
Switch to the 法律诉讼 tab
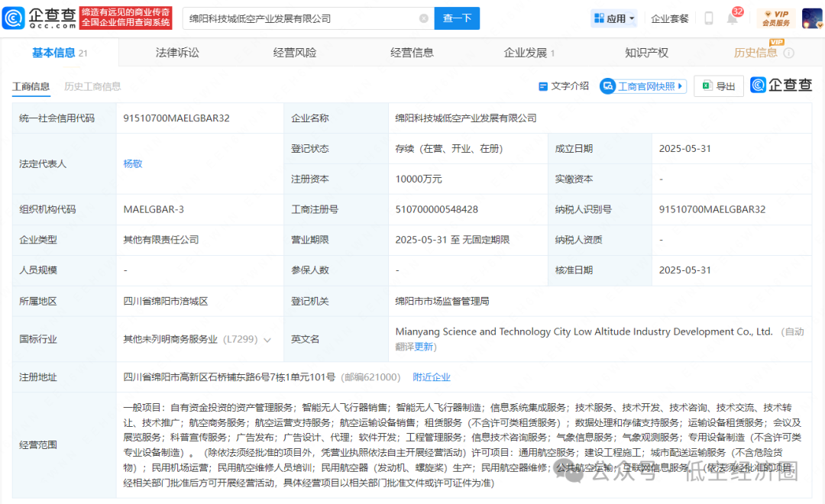[177, 53]
